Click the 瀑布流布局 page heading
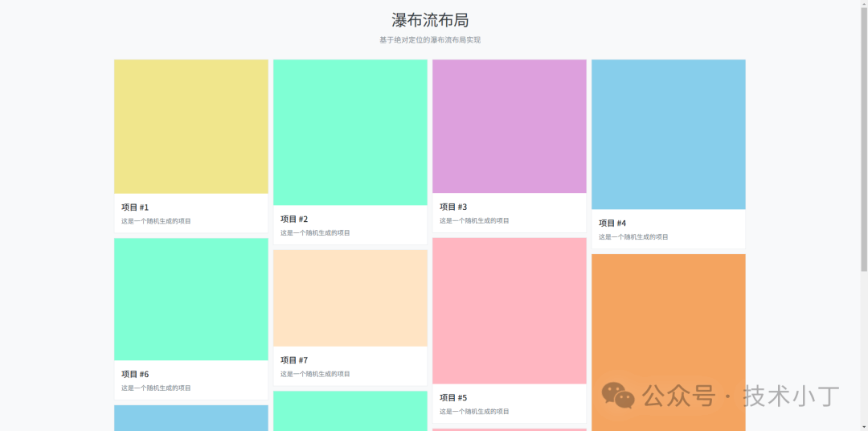Image resolution: width=868 pixels, height=431 pixels. point(430,20)
